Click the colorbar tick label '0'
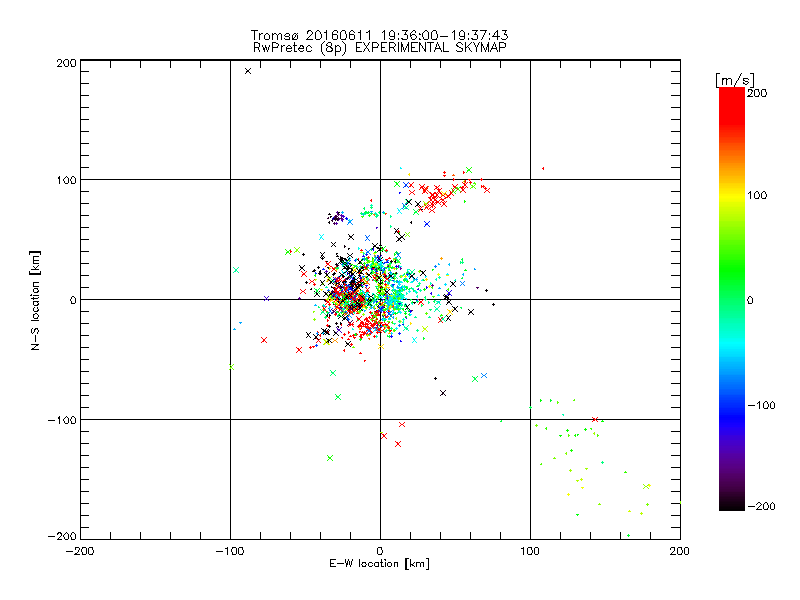800x600 pixels. tap(750, 300)
